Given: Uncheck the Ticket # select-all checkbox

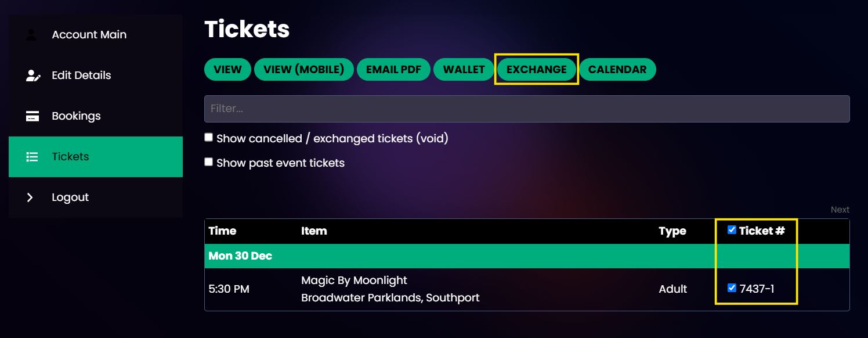Looking at the screenshot, I should pos(732,230).
